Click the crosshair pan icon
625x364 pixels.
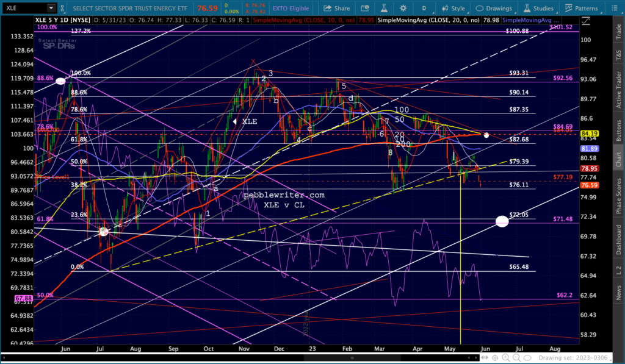point(494,358)
